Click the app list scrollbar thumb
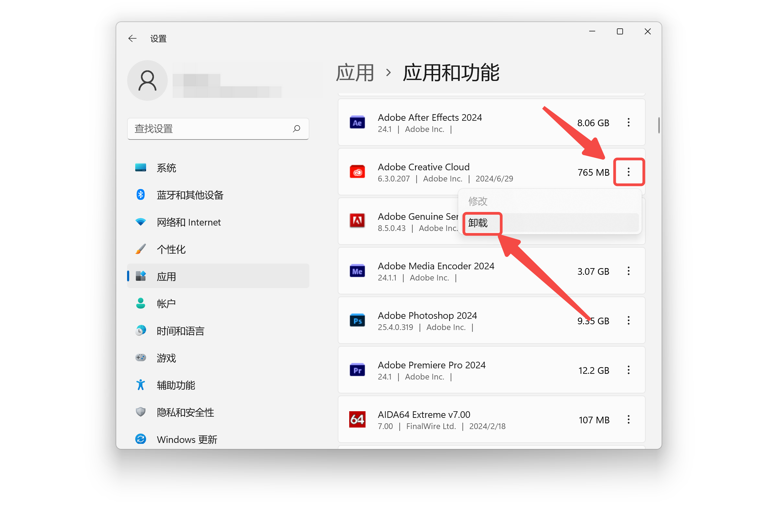This screenshot has width=773, height=532. [x=659, y=125]
